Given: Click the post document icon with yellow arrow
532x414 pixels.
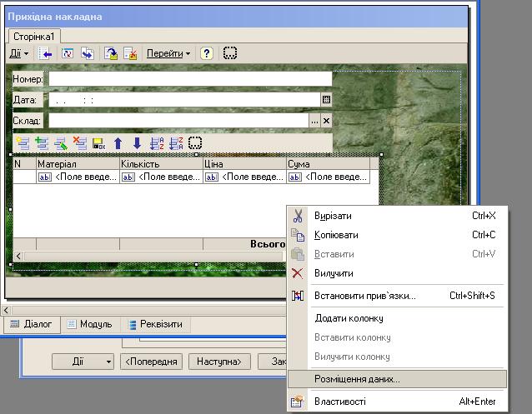Looking at the screenshot, I should click(111, 53).
